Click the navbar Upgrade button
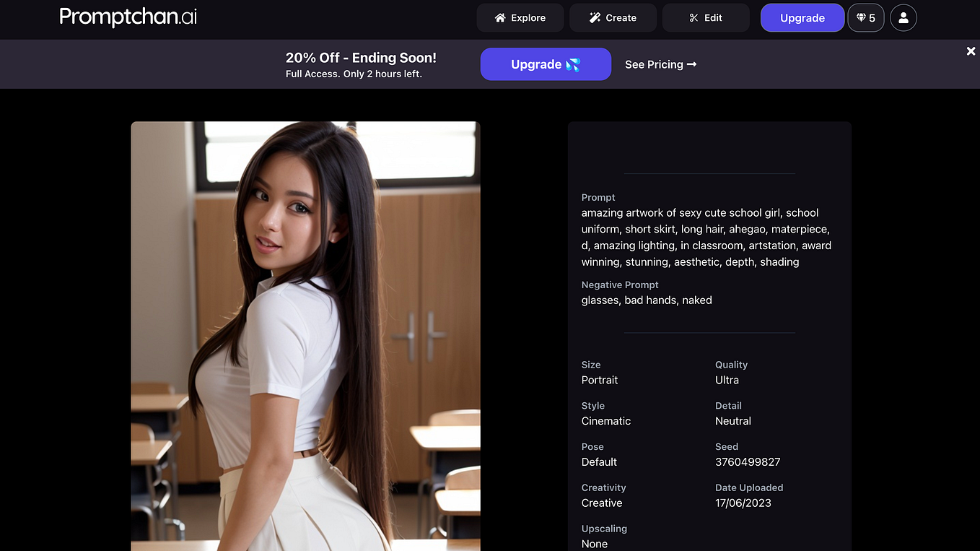The image size is (980, 551). [x=802, y=17]
